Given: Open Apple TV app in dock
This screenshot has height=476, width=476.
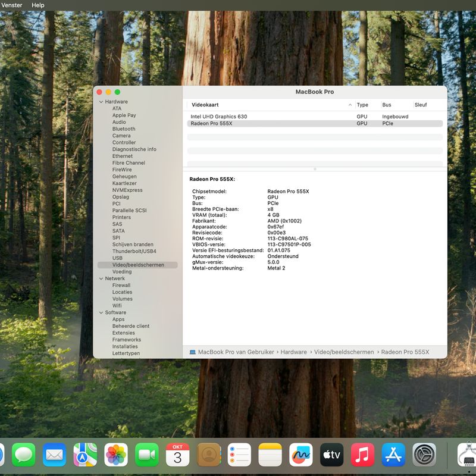Looking at the screenshot, I should [331, 455].
